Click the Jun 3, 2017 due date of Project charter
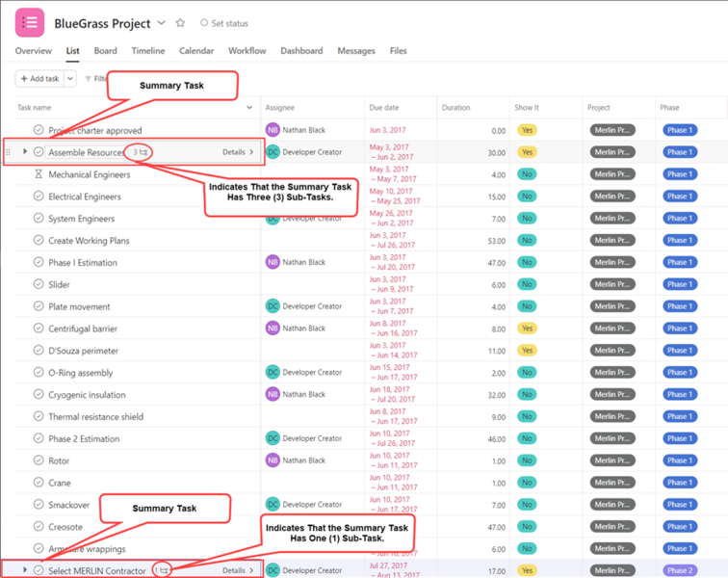The height and width of the screenshot is (578, 728). pyautogui.click(x=387, y=130)
